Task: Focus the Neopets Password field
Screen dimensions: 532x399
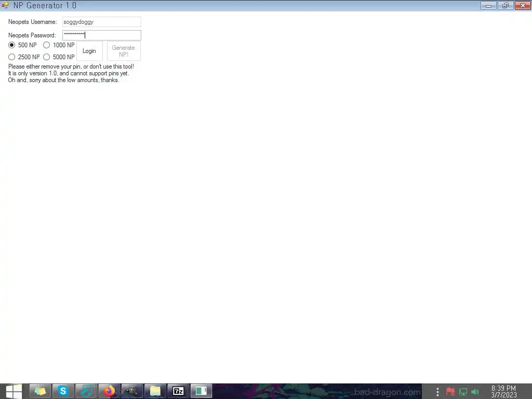Action: [x=101, y=35]
